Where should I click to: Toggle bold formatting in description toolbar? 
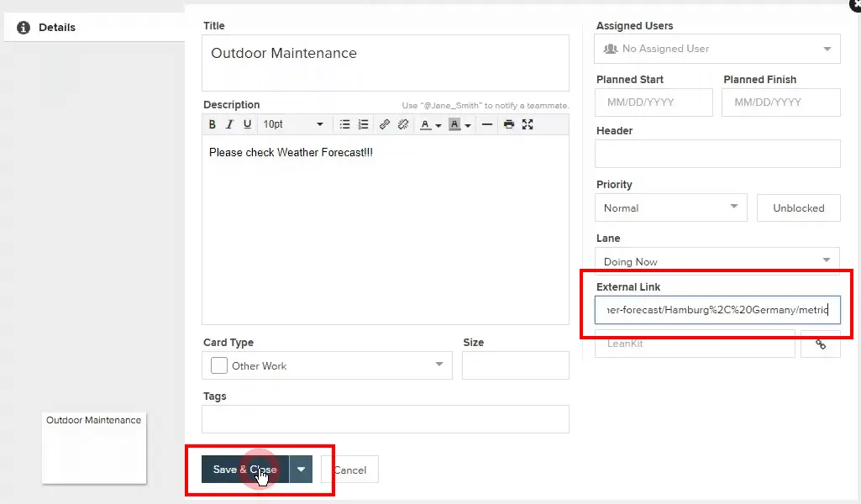pyautogui.click(x=213, y=124)
